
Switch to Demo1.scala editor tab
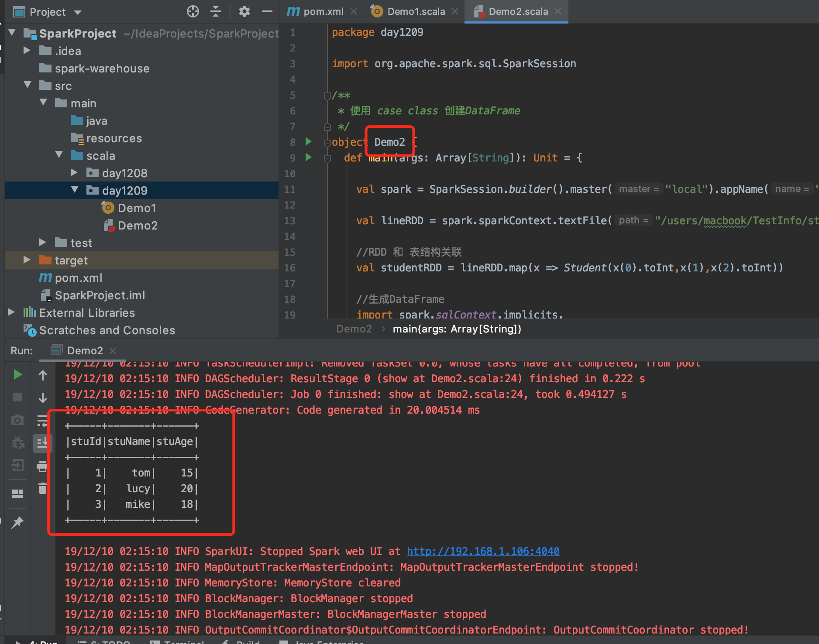[x=408, y=11]
